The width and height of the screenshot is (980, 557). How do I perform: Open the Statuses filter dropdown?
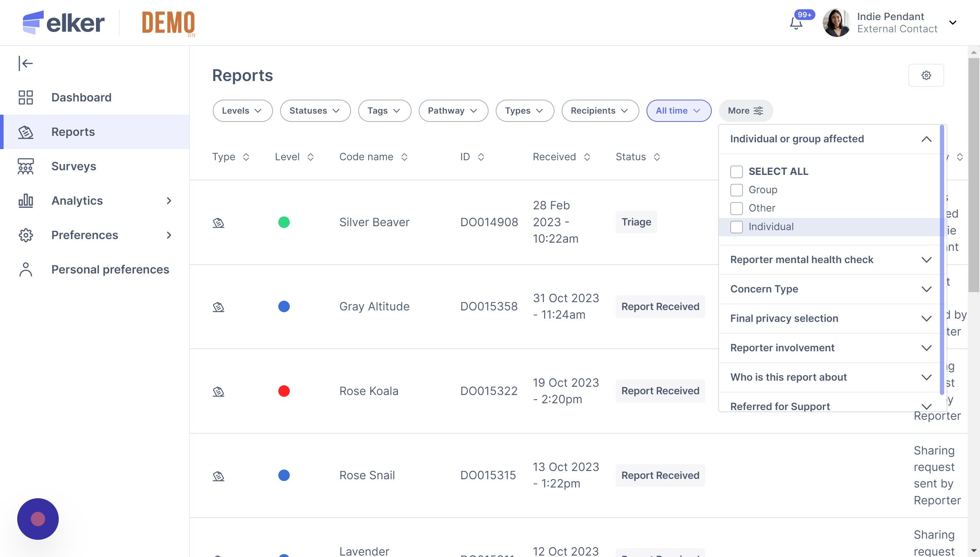click(x=315, y=111)
